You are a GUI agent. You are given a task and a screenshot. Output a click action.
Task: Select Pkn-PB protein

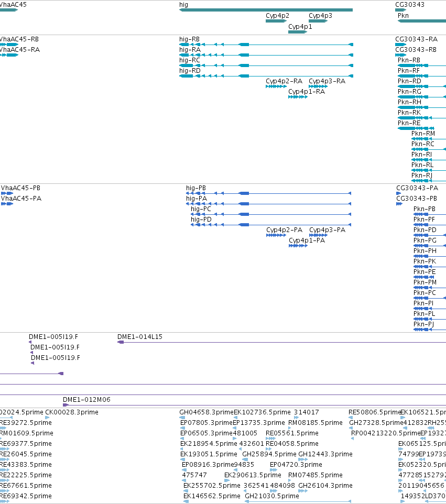[x=430, y=214]
